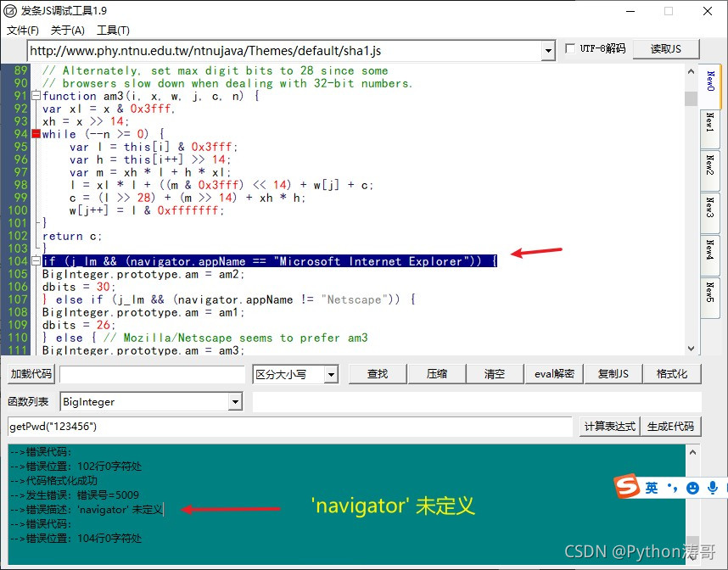Click the output line 错误号=5009

pos(75,495)
